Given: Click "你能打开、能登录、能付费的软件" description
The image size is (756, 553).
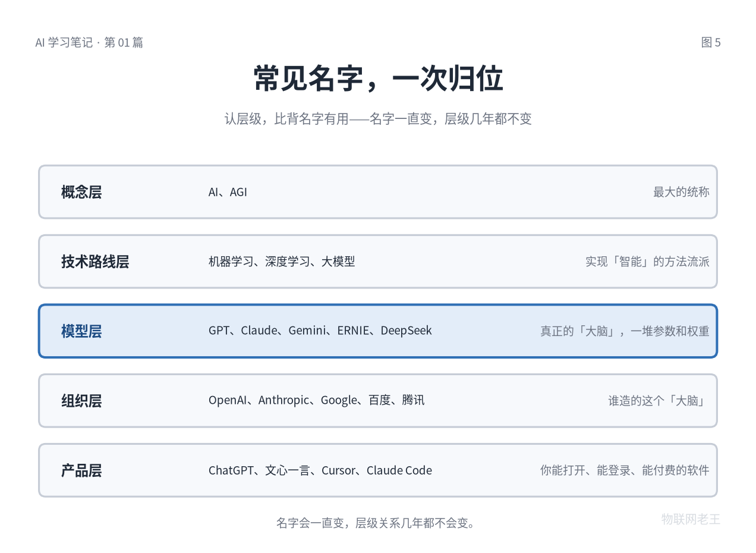Looking at the screenshot, I should pyautogui.click(x=625, y=470).
